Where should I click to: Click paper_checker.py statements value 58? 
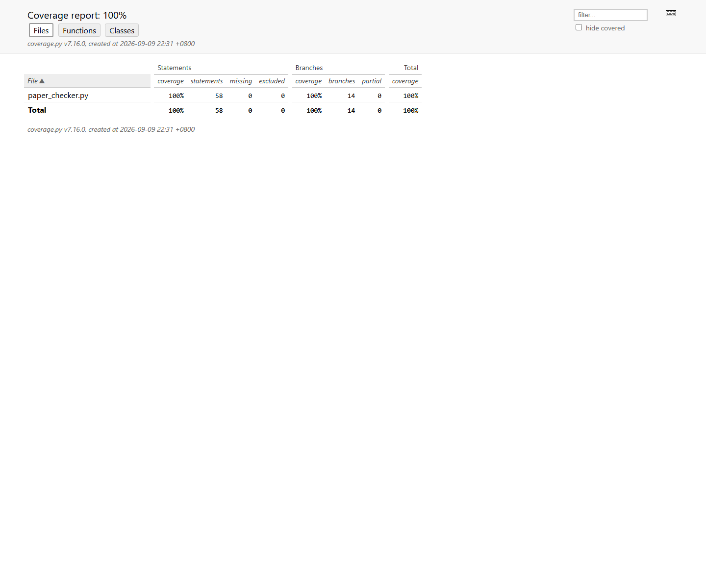point(219,96)
